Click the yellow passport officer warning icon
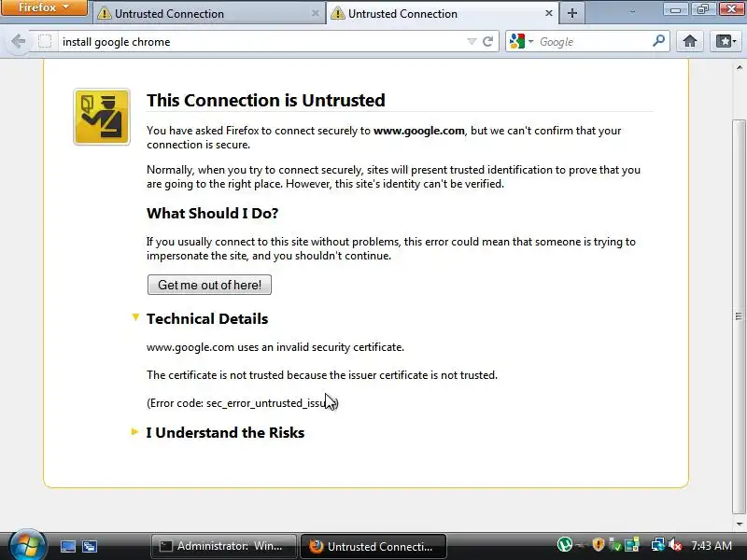 (102, 117)
